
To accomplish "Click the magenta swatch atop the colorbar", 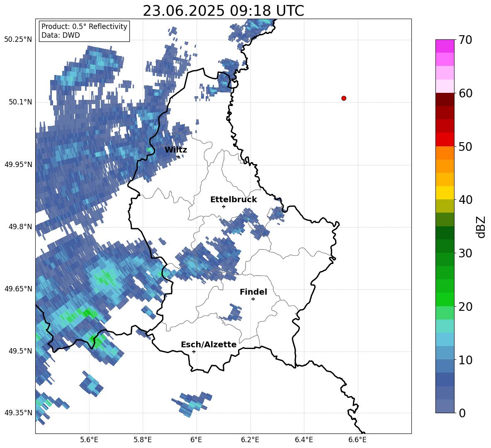I will pos(445,46).
